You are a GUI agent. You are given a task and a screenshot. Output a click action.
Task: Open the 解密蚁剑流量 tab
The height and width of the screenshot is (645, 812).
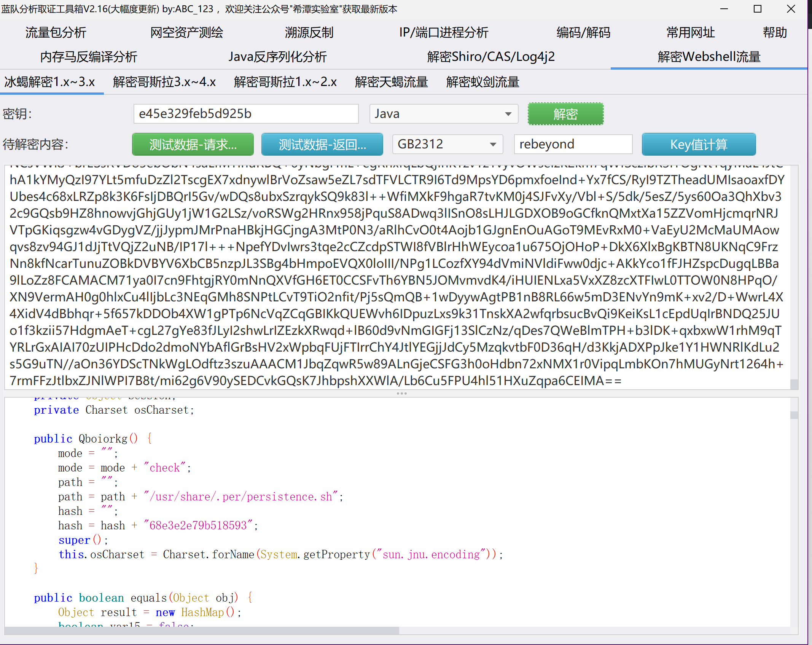(482, 82)
